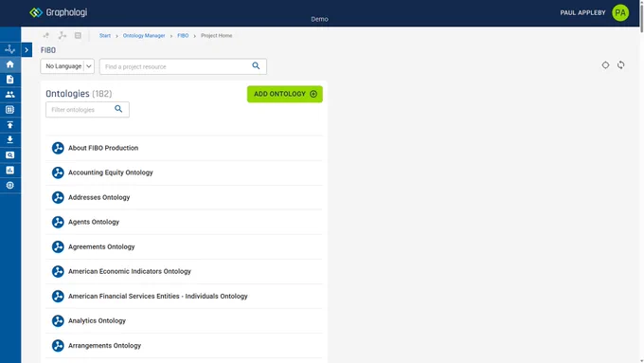Click the refresh icon at top right

click(x=620, y=65)
